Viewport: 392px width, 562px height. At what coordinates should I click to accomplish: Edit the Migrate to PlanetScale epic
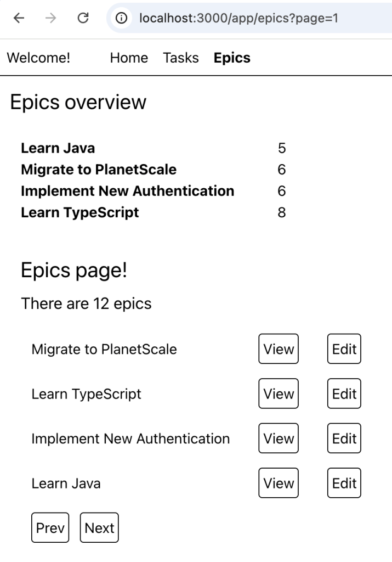[344, 349]
